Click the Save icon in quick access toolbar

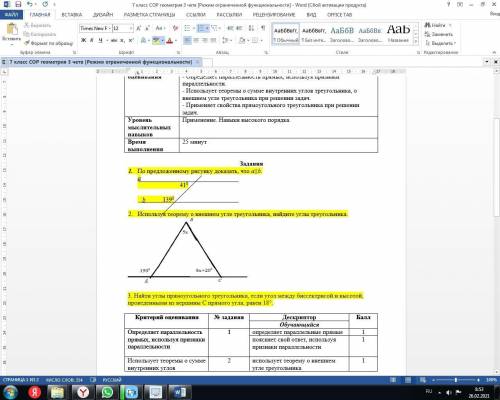tap(18, 4)
